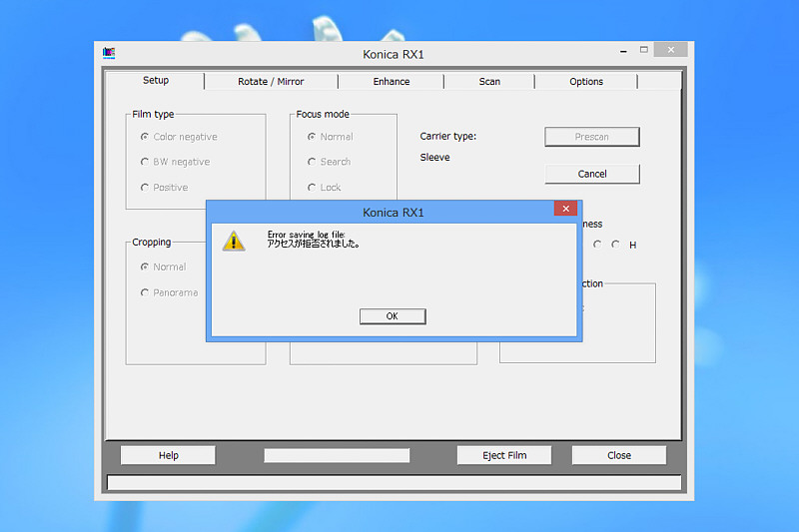Choose BW negative film type
The height and width of the screenshot is (532, 799).
pos(145,162)
